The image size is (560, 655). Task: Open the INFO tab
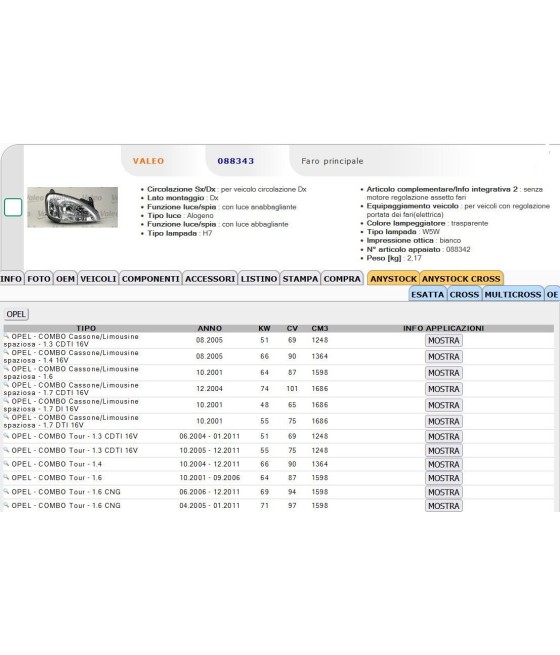(x=11, y=279)
